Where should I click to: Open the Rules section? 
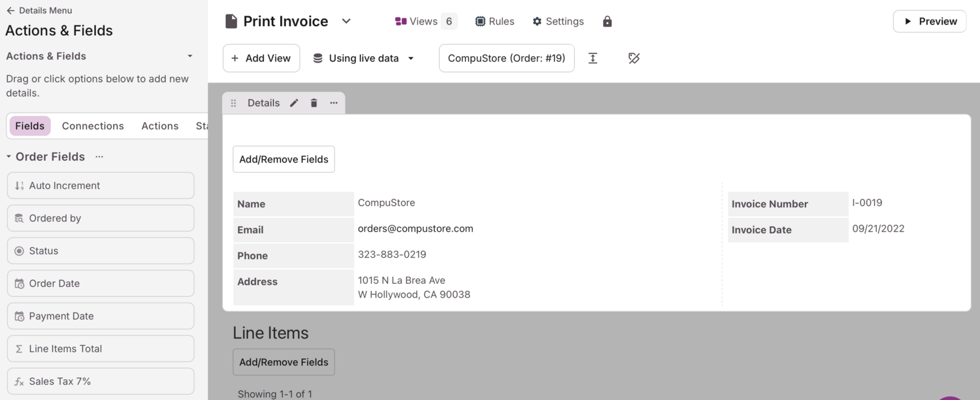[x=494, y=22]
